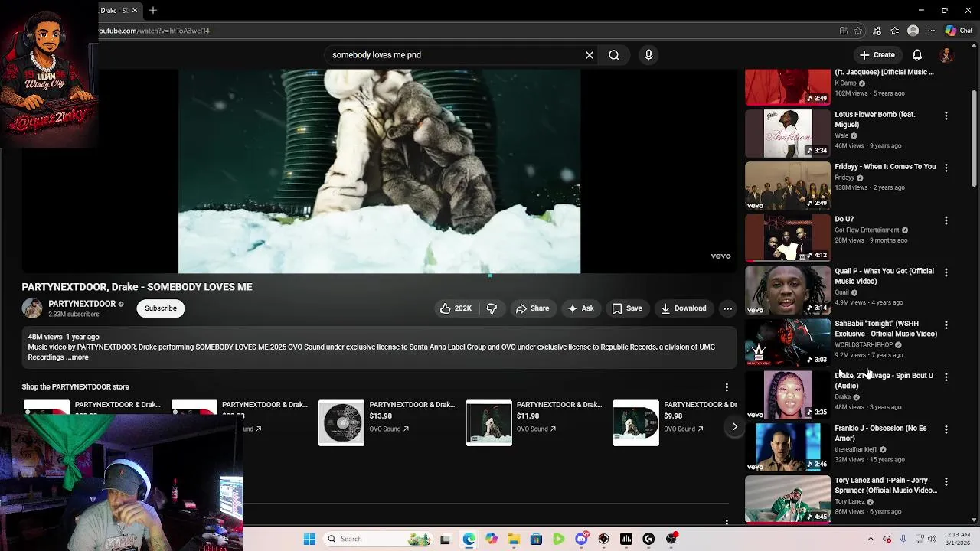Open PARTYNEXTDOOR channel avatar
This screenshot has width=980, height=551.
32,308
